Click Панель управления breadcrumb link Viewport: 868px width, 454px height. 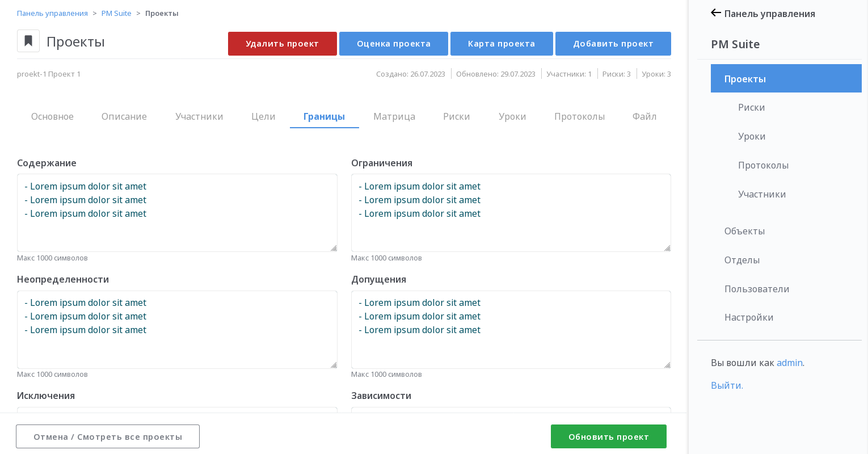pos(52,13)
